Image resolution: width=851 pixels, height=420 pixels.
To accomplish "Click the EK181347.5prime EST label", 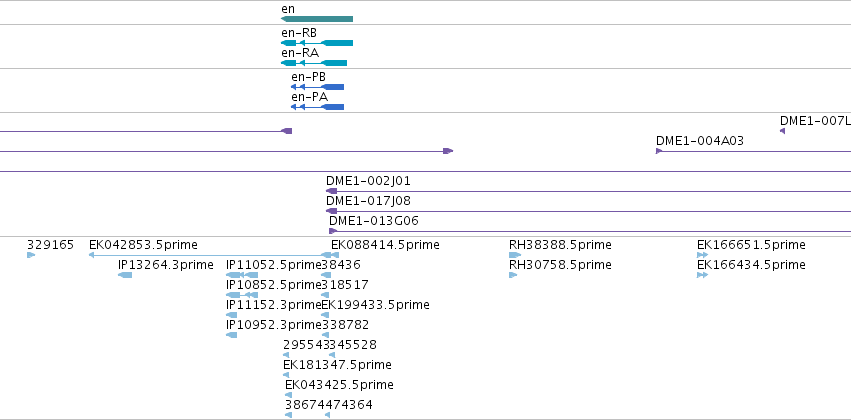I will pos(337,365).
